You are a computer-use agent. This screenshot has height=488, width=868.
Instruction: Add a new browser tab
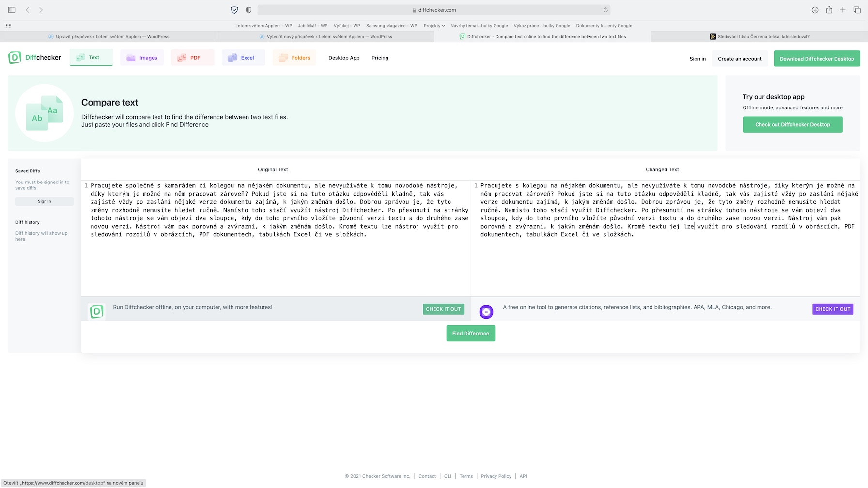click(843, 10)
